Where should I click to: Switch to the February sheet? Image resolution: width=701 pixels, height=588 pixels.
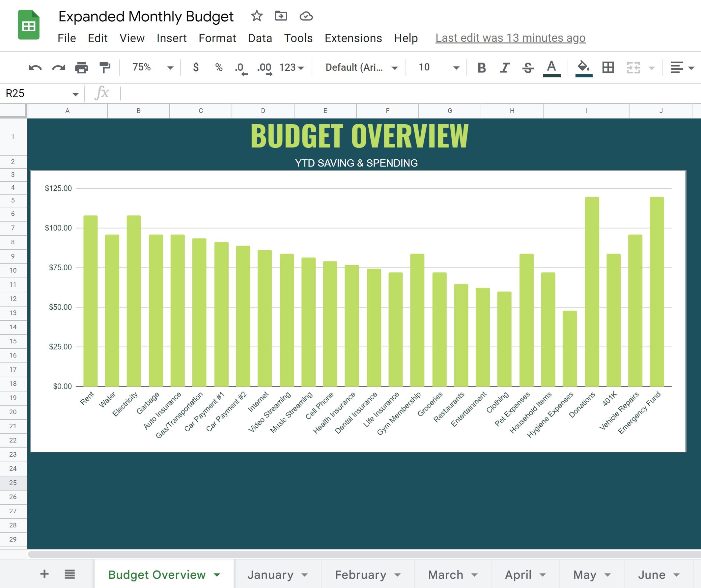360,575
